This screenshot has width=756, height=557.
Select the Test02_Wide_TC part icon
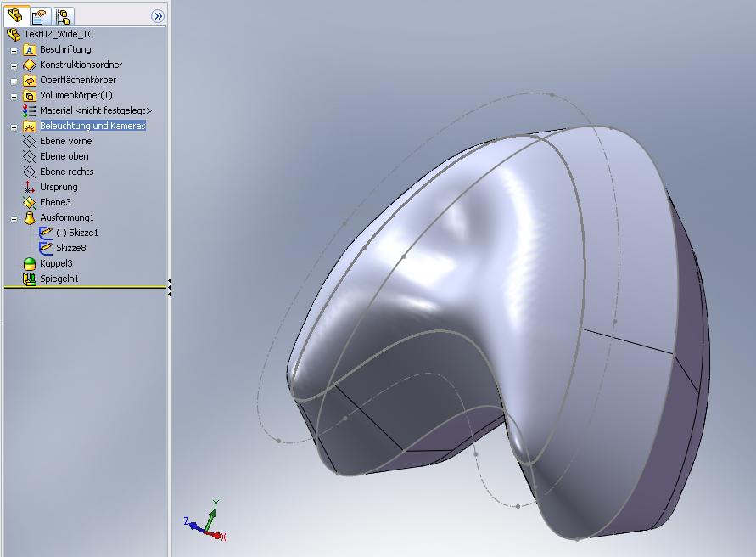click(14, 34)
